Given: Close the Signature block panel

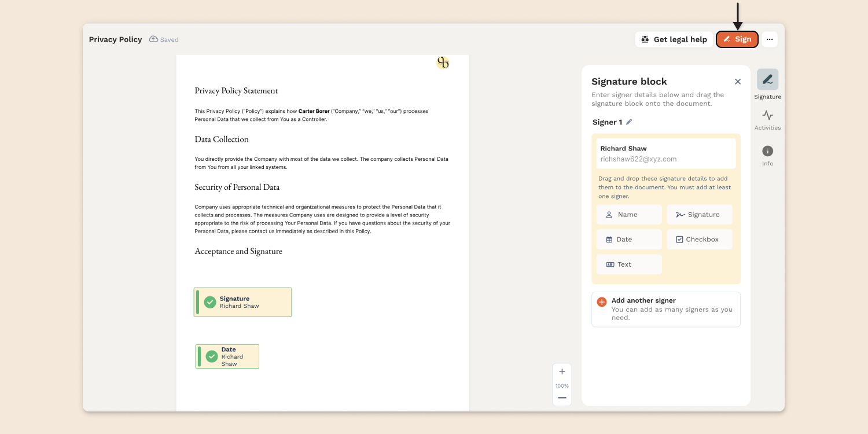Looking at the screenshot, I should pyautogui.click(x=738, y=81).
